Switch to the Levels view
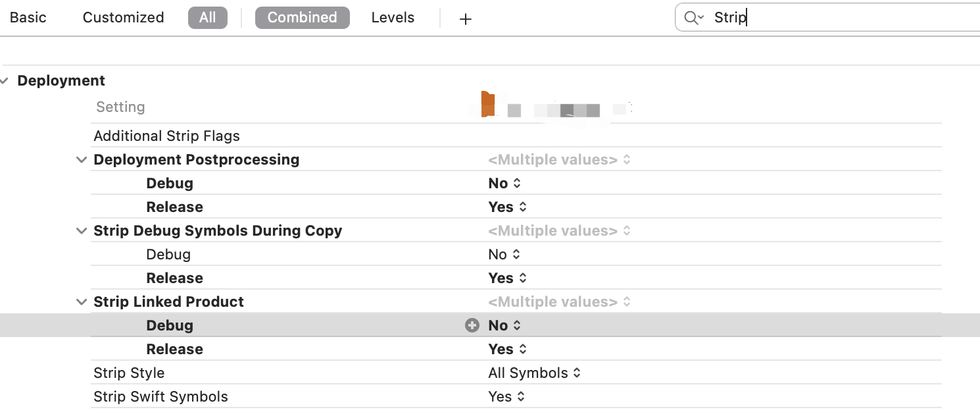Viewport: 980px width, 420px height. click(393, 18)
